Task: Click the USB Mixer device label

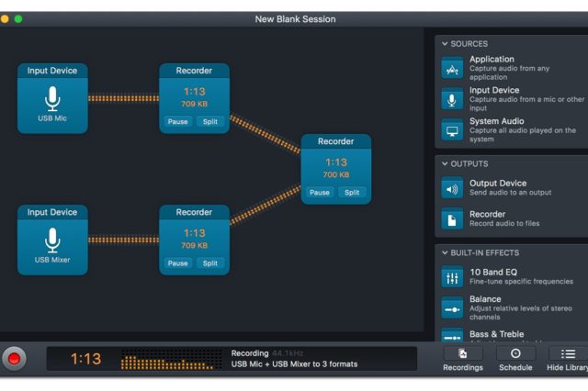Action: pos(52,260)
